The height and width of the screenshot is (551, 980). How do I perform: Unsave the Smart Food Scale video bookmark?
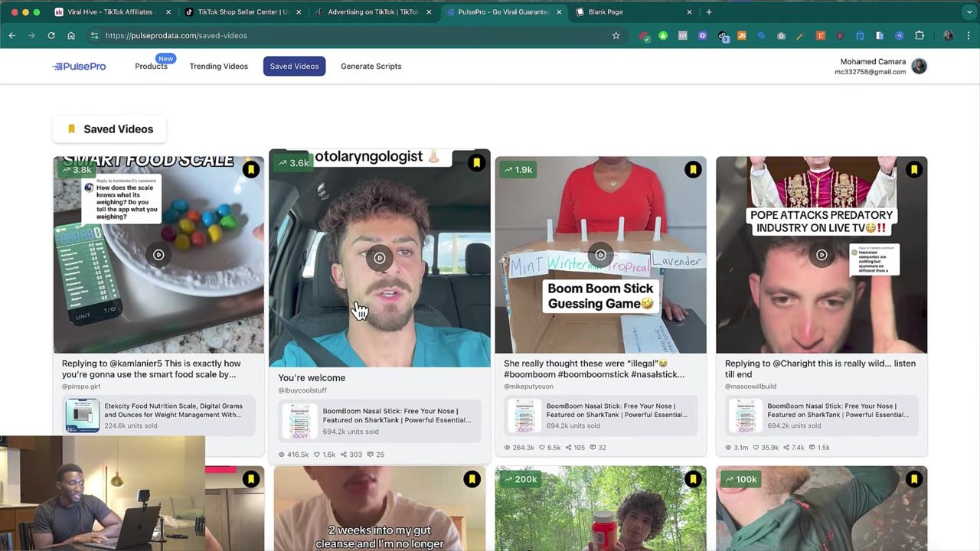[x=250, y=170]
